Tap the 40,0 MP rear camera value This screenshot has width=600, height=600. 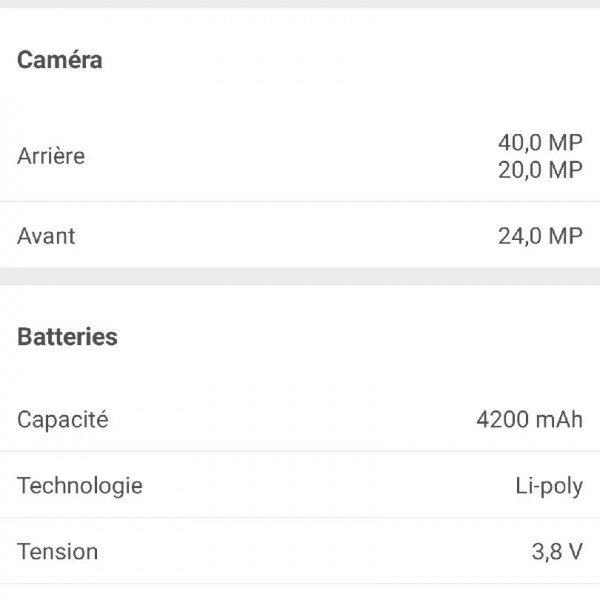click(540, 143)
